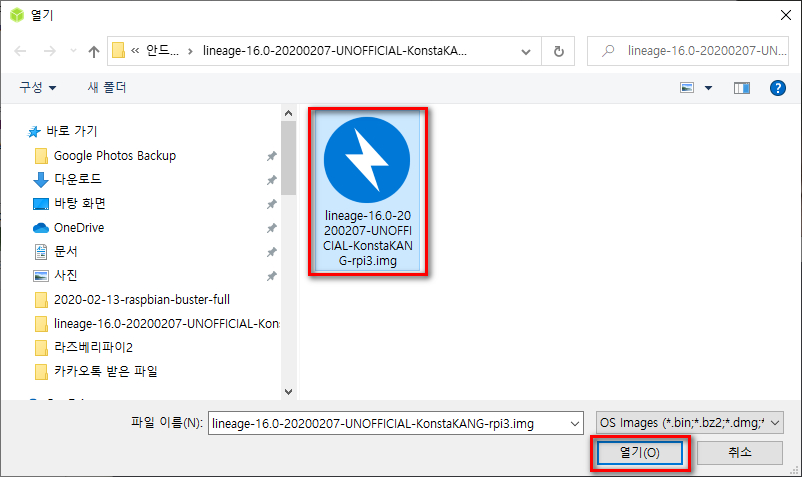Expand view options dropdown arrow
Viewport: 802px width, 477px height.
click(708, 88)
